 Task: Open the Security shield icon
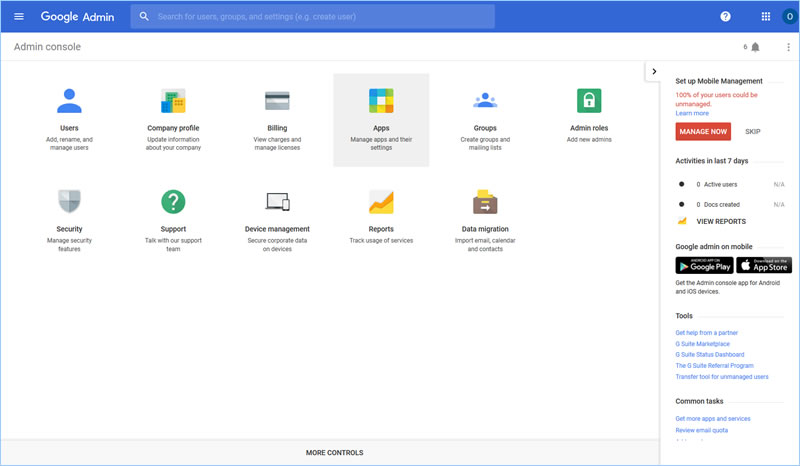point(69,201)
